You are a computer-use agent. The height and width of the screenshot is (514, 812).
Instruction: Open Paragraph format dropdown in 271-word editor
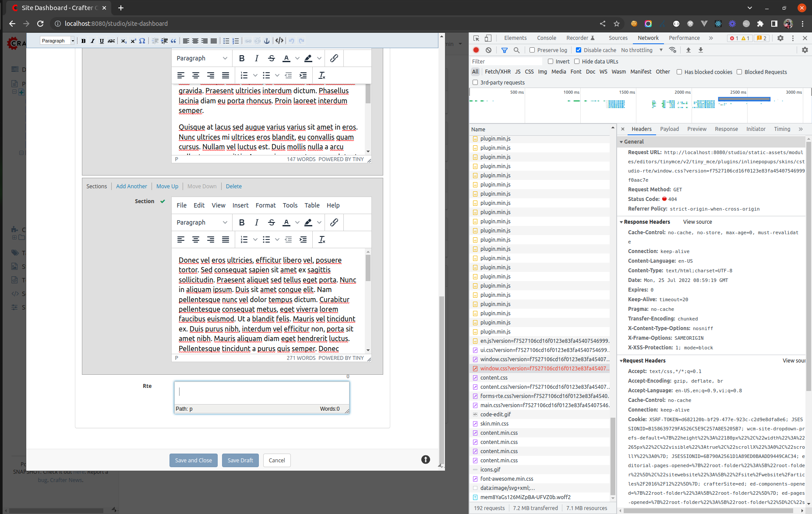pyautogui.click(x=202, y=222)
